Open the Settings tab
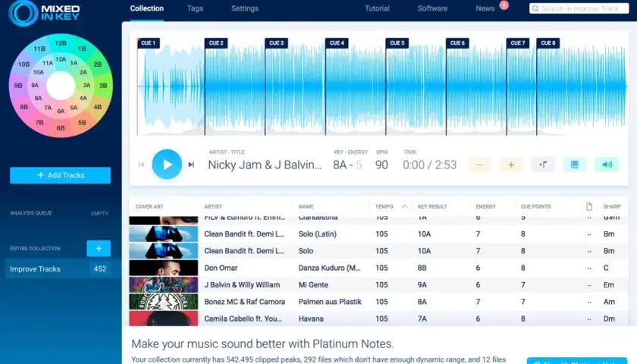 click(x=244, y=8)
